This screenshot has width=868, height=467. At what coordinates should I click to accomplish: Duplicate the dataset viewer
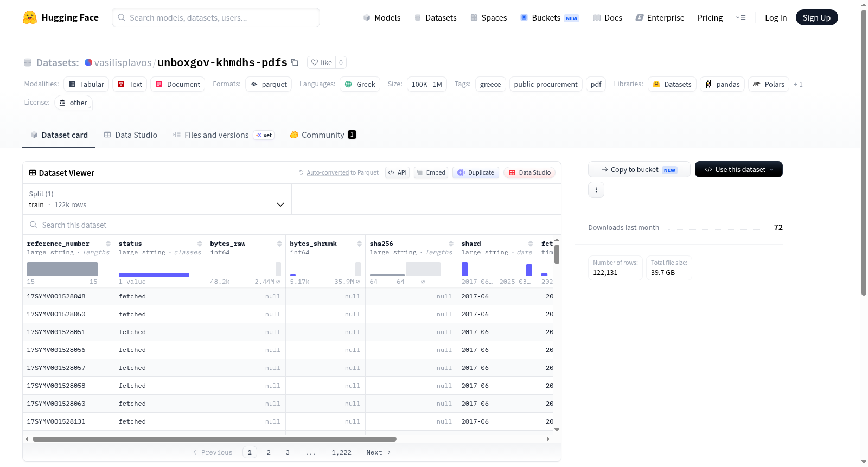coord(476,172)
